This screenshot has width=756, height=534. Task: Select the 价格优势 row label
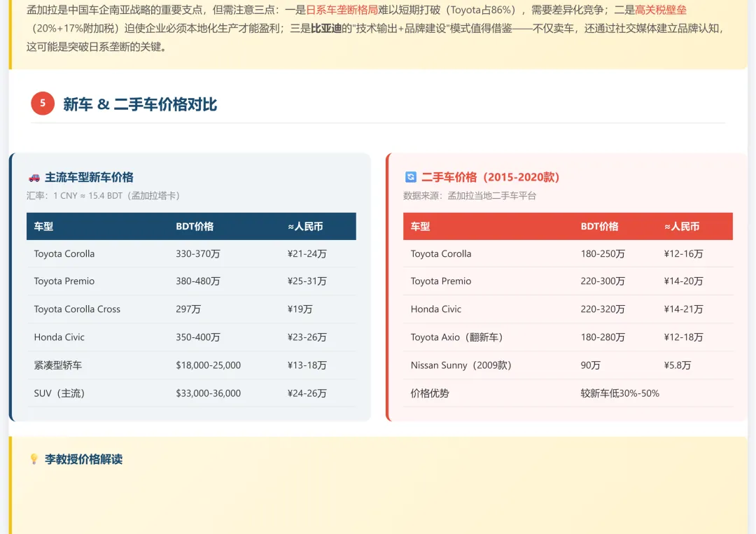[x=430, y=393]
